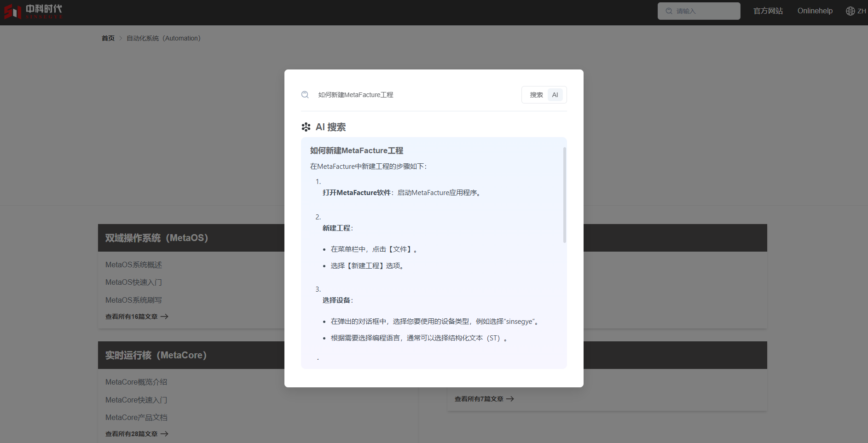The height and width of the screenshot is (443, 868).
Task: Click the AI answer panel scrollbar
Action: tap(565, 195)
